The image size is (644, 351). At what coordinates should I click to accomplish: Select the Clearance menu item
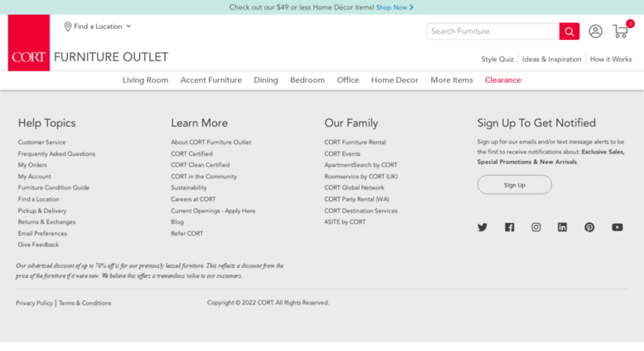point(503,80)
